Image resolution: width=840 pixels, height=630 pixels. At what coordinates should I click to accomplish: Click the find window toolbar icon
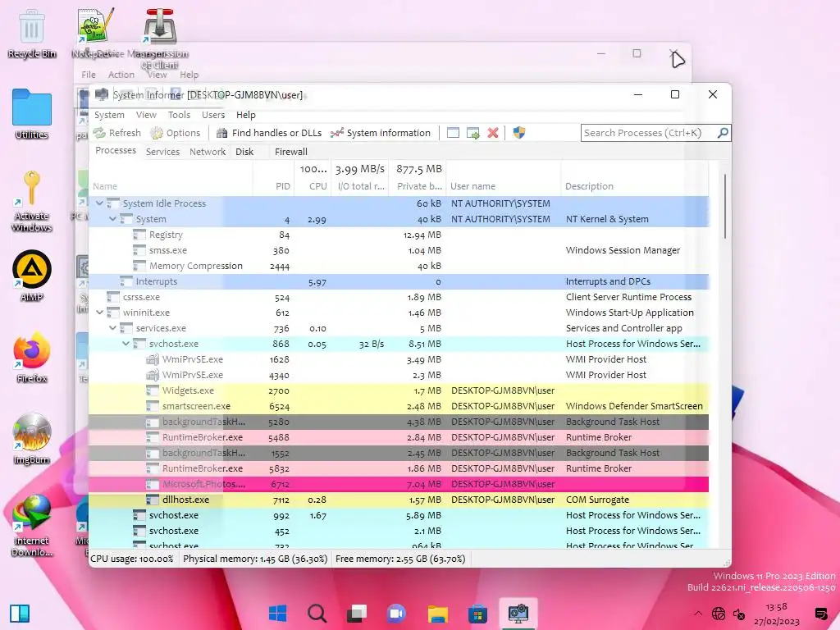(x=453, y=133)
